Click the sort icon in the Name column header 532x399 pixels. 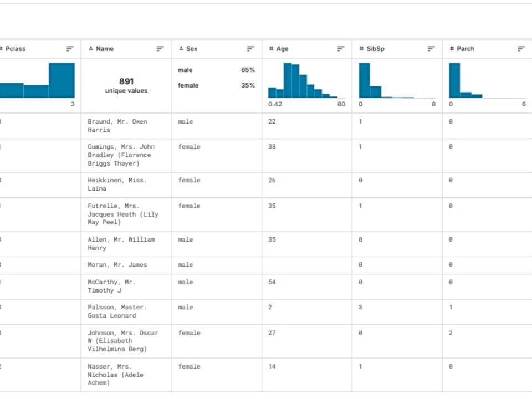pos(160,49)
